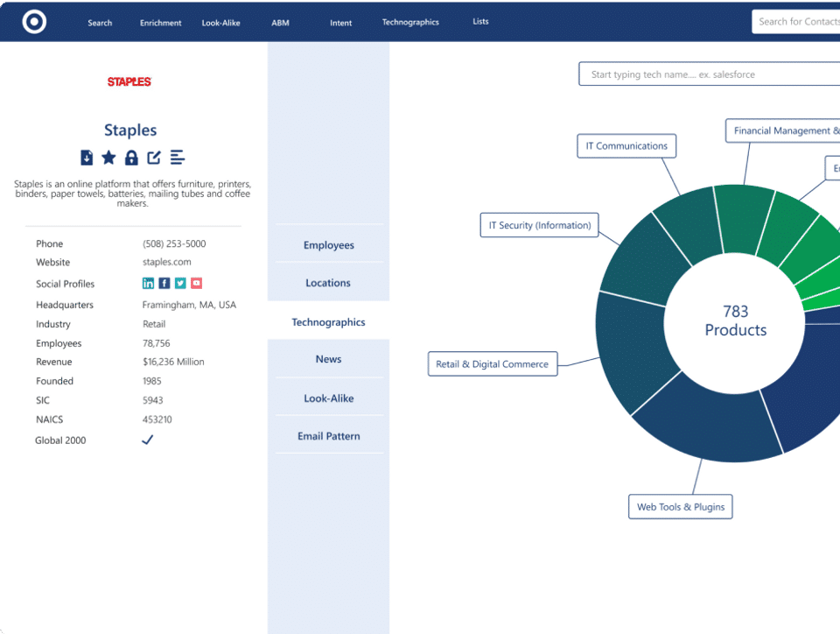Click the revenue value $16,236 Million
The image size is (840, 634).
(x=173, y=362)
